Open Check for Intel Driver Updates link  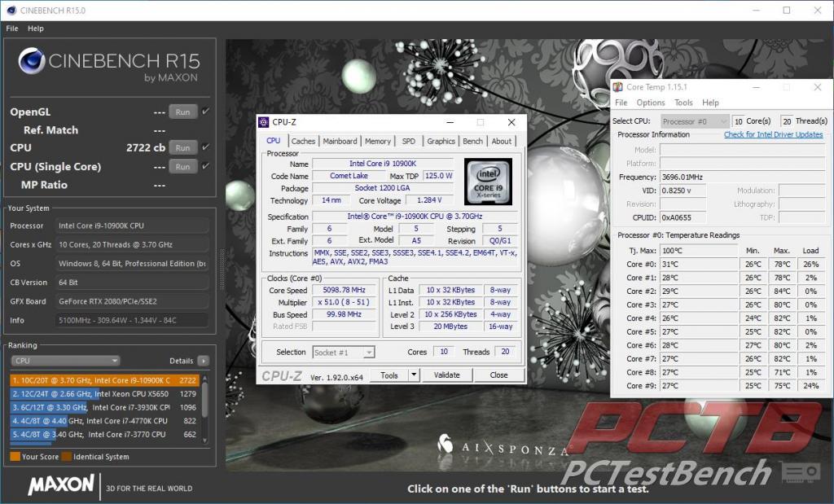pos(774,134)
